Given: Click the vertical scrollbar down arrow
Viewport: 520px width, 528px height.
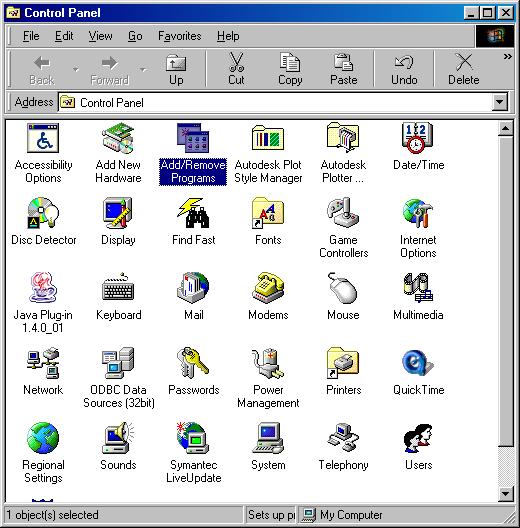Looking at the screenshot, I should (506, 494).
